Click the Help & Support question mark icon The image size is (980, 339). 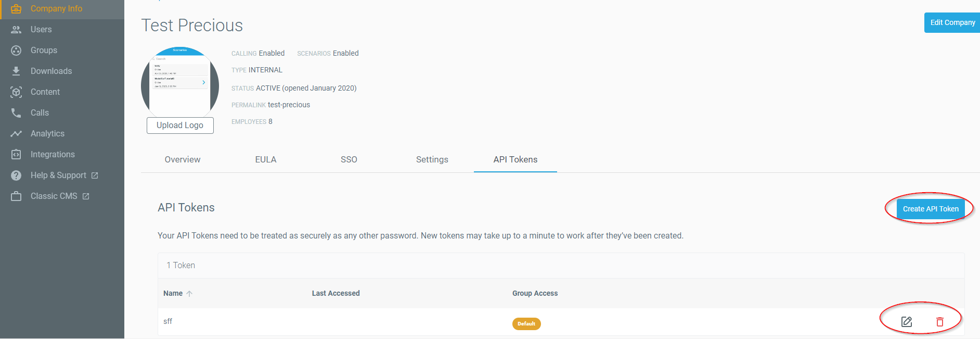(x=16, y=175)
